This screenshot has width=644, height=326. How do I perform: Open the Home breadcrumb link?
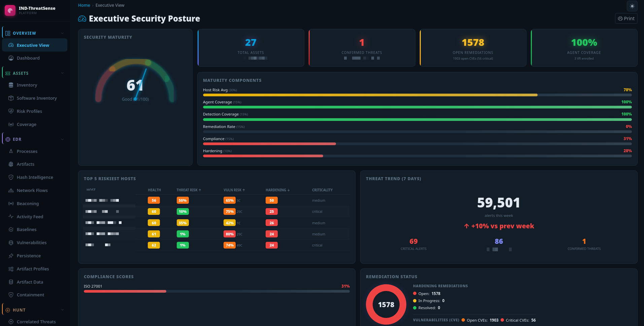84,5
